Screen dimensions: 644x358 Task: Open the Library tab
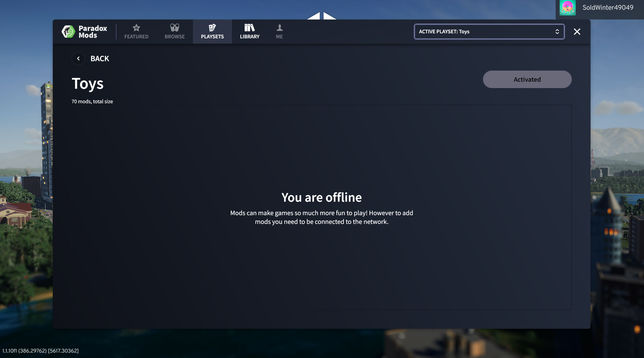click(249, 32)
